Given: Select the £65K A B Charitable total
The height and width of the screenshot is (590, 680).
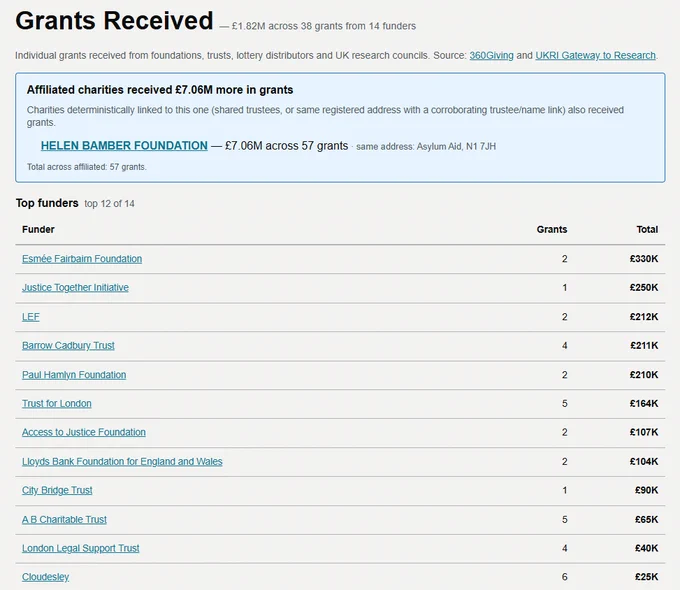Looking at the screenshot, I should (647, 519).
